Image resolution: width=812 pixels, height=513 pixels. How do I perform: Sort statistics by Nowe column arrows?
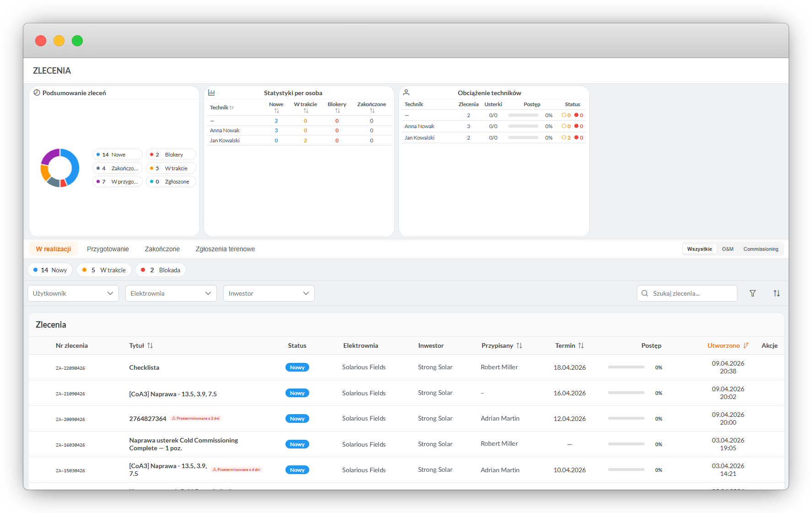[276, 111]
